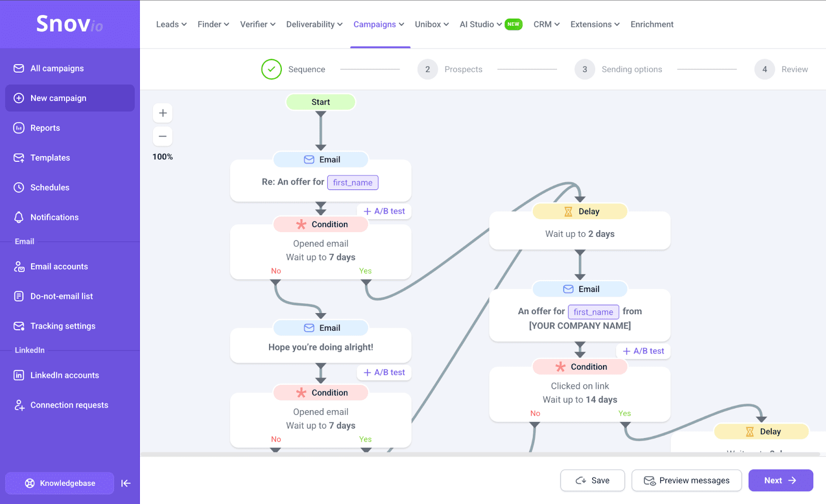Zoom in on the sequence canvas

[x=163, y=112]
